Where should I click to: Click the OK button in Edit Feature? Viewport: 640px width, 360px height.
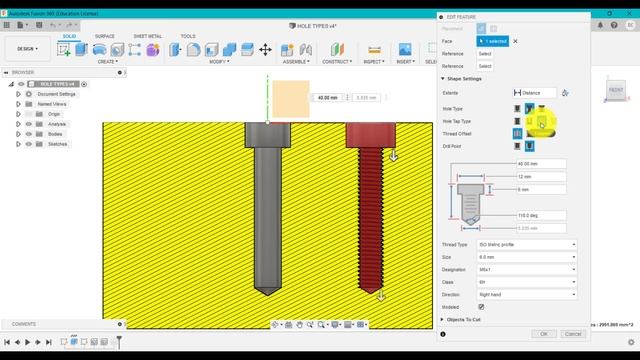point(544,334)
